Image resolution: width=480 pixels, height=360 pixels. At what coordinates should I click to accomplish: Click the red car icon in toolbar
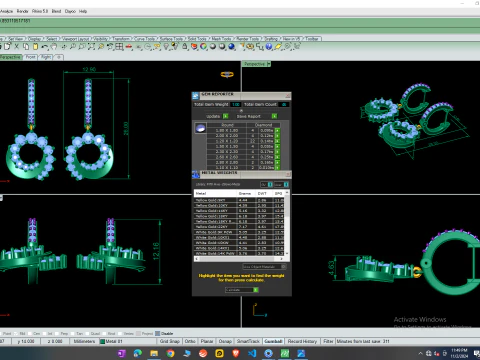pyautogui.click(x=129, y=47)
